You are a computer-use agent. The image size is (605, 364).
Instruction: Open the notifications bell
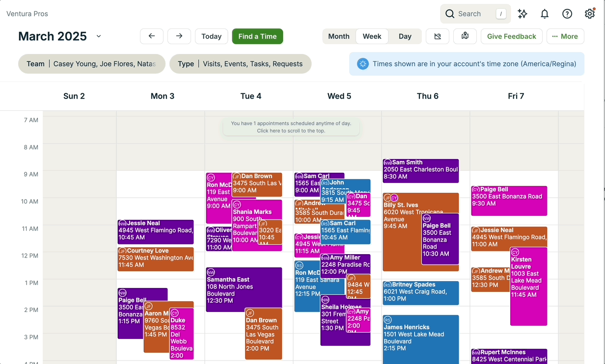point(545,14)
